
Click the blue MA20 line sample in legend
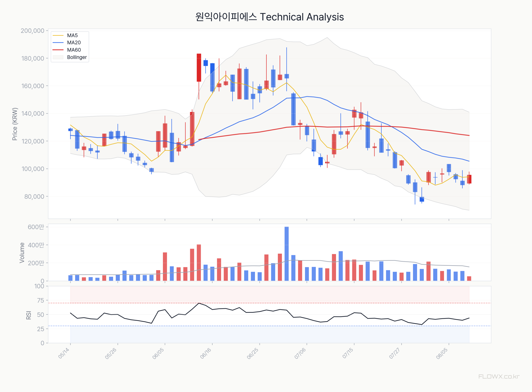58,42
